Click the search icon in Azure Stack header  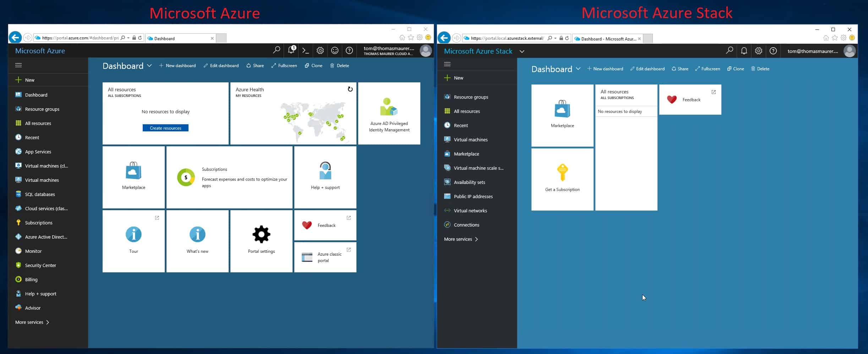click(x=730, y=51)
